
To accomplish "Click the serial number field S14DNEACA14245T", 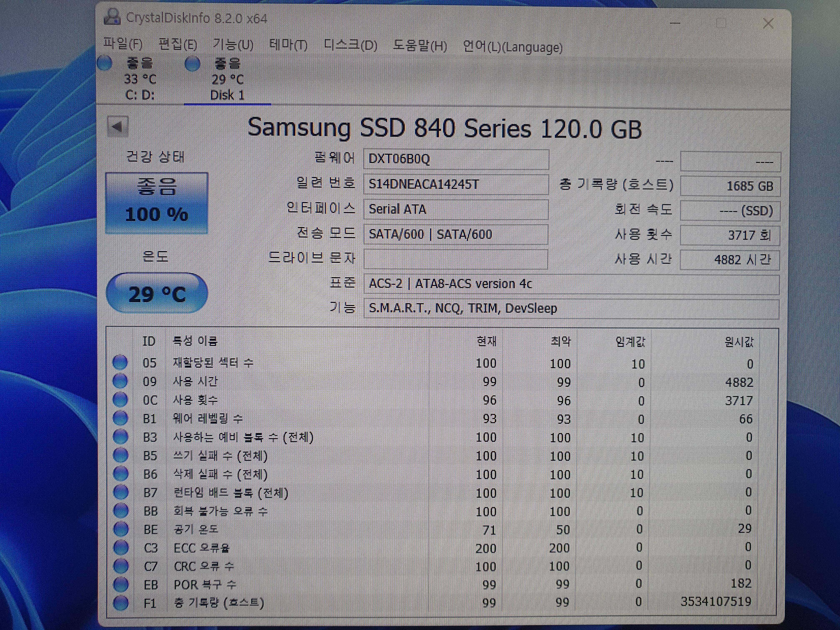I will tap(456, 184).
